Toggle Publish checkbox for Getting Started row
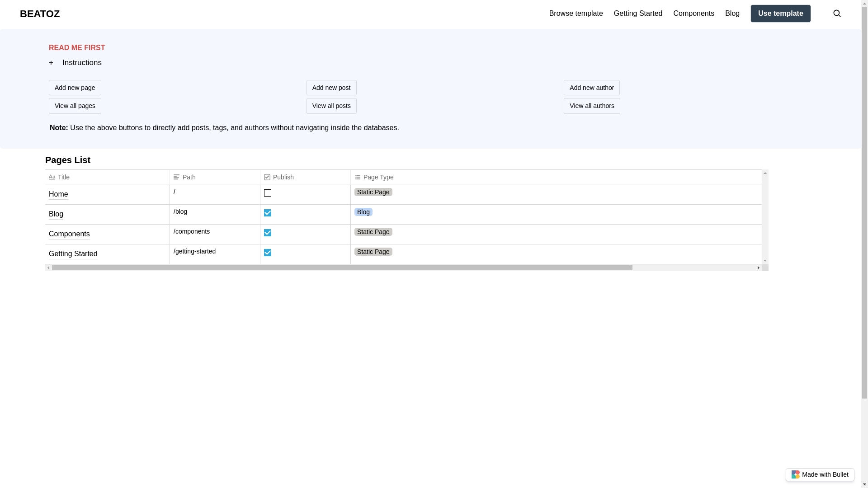 pos(268,253)
